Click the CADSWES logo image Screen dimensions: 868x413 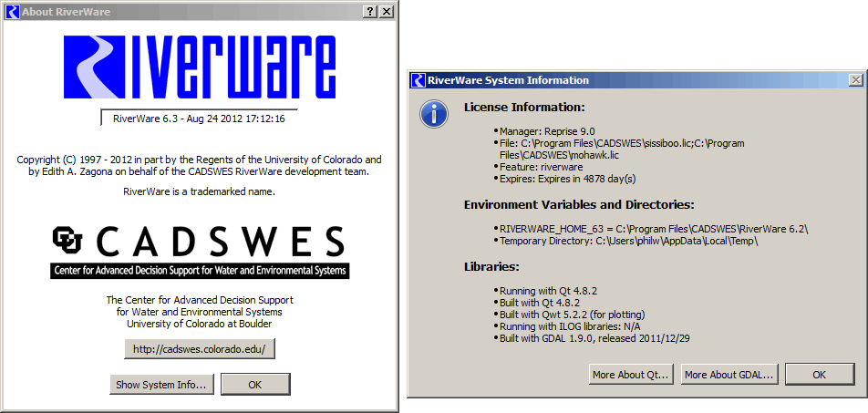click(200, 252)
